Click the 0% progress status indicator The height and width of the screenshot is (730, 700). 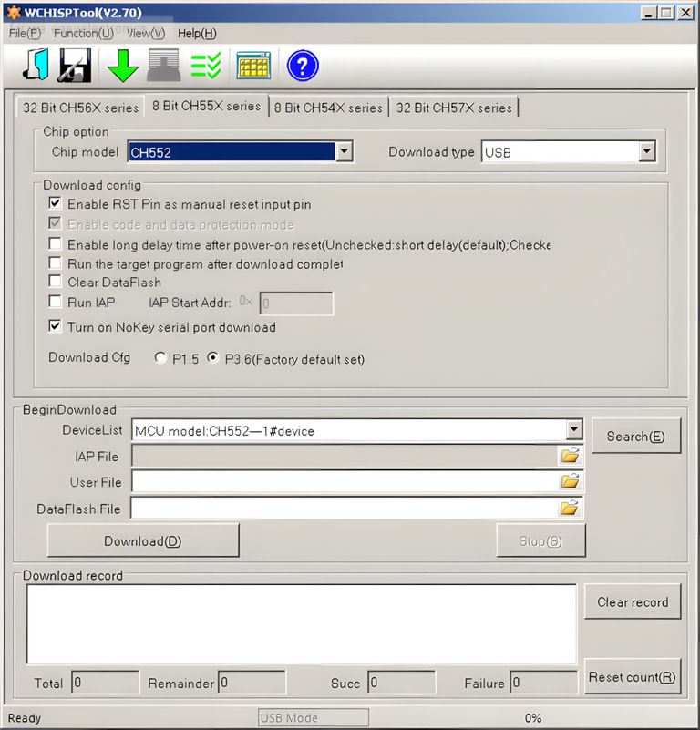(x=533, y=717)
